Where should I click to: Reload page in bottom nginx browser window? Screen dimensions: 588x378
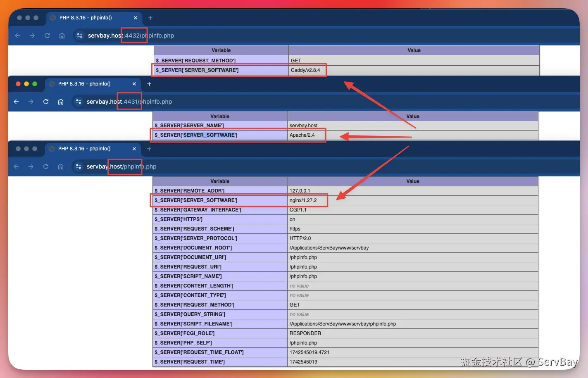coord(46,166)
